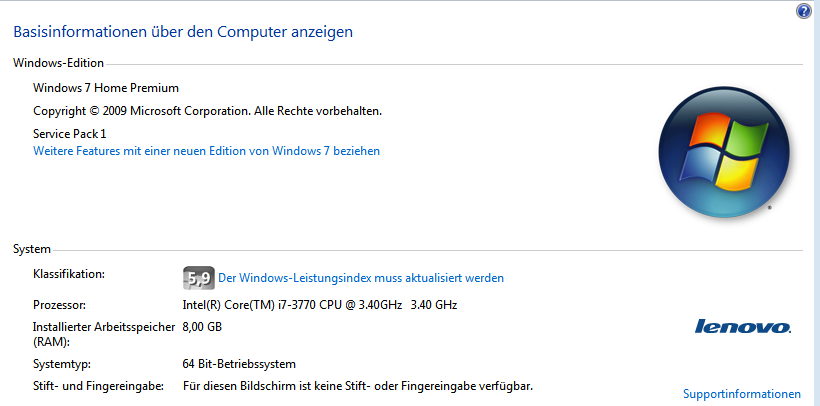This screenshot has height=406, width=820.
Task: Click the System section header
Action: [x=32, y=249]
